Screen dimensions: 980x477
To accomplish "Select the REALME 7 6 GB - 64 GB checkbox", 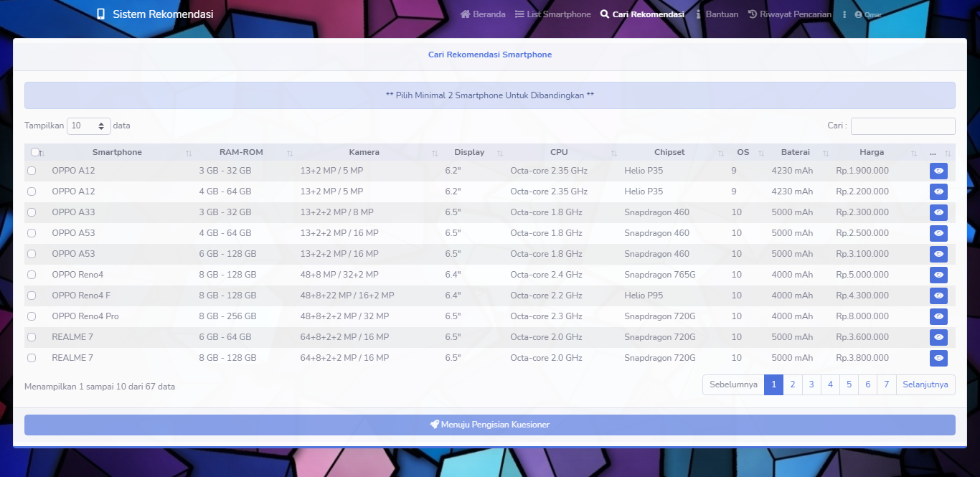I will click(x=32, y=337).
